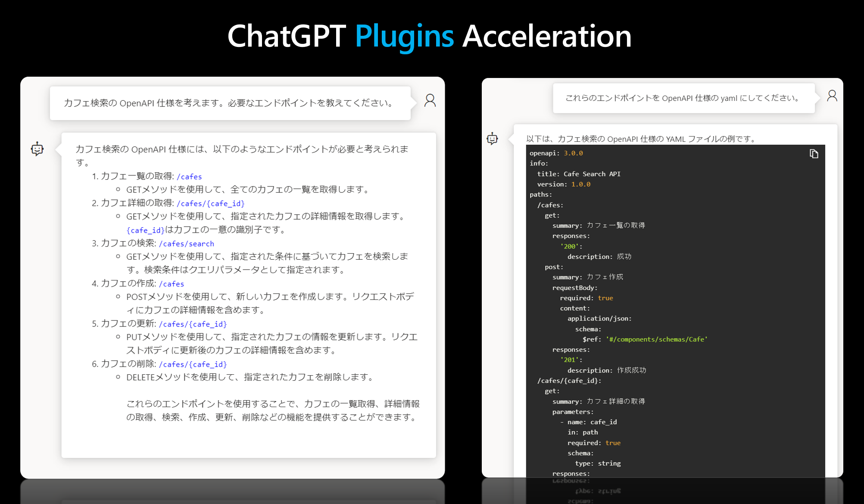Click the bot avatar icon in left chat
The image size is (864, 504).
click(37, 149)
